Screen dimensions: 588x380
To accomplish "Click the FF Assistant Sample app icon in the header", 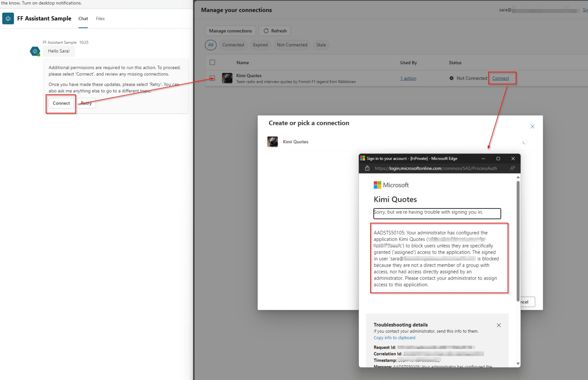I will tap(8, 18).
